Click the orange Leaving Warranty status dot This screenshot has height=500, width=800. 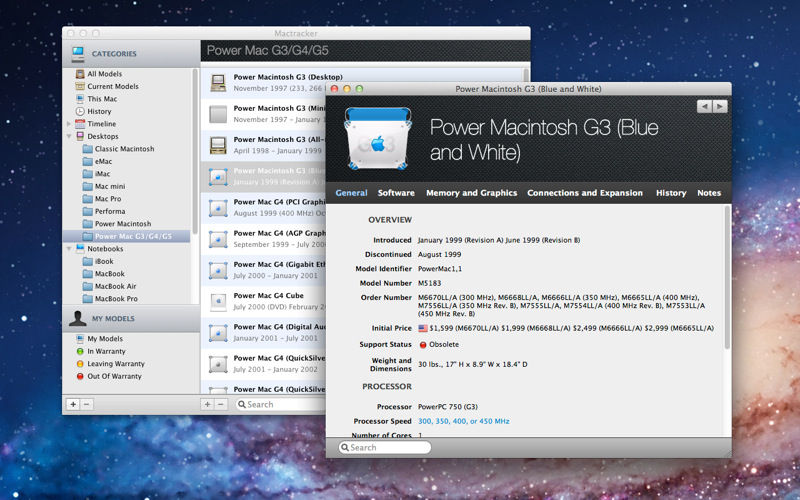coord(80,364)
